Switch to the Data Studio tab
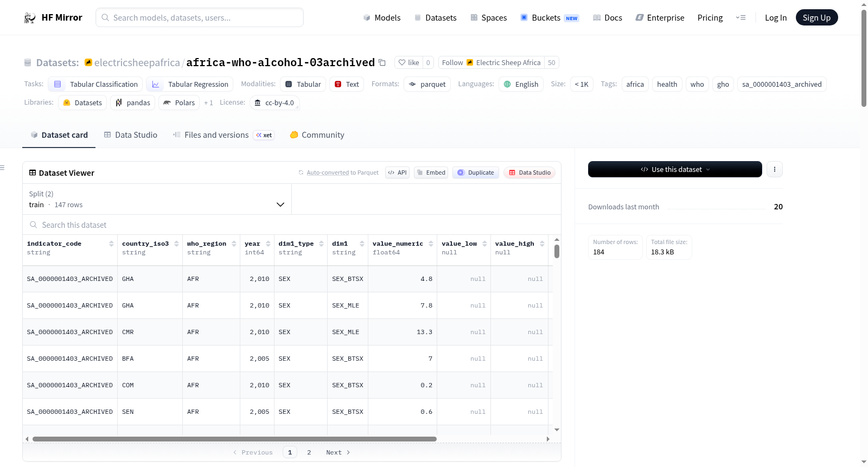 tap(131, 135)
